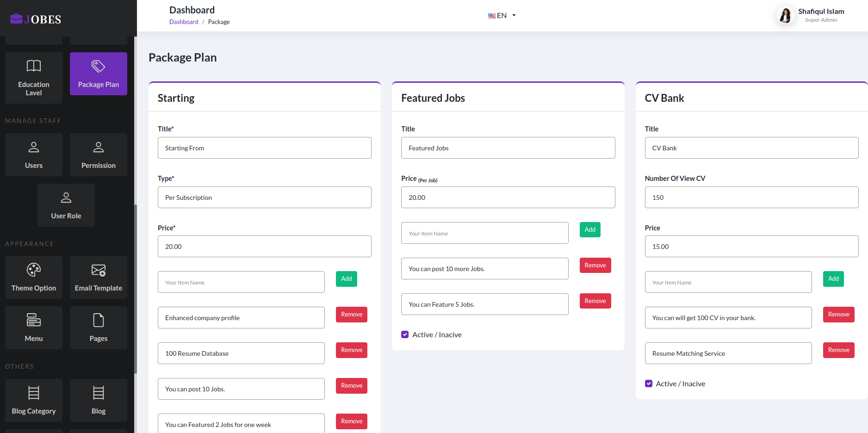Open Permission via person icon
868x433 pixels.
pyautogui.click(x=99, y=147)
